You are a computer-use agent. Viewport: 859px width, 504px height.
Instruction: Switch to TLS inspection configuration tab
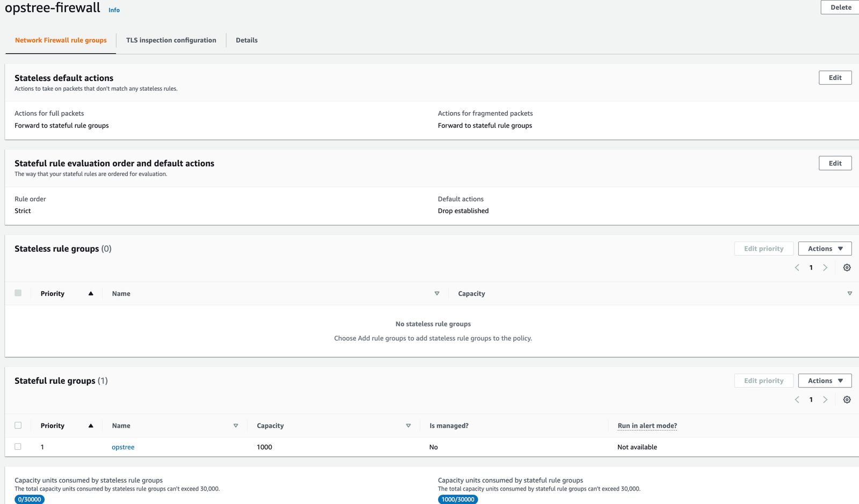coord(171,40)
